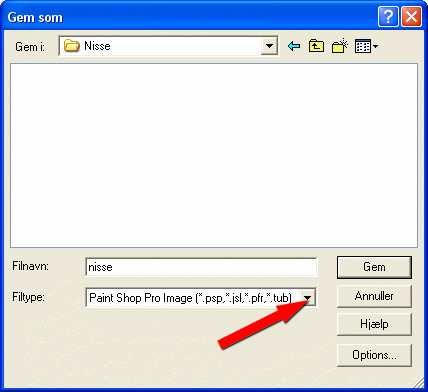The image size is (428, 392).
Task: Open the view menu grid icon
Action: [363, 46]
